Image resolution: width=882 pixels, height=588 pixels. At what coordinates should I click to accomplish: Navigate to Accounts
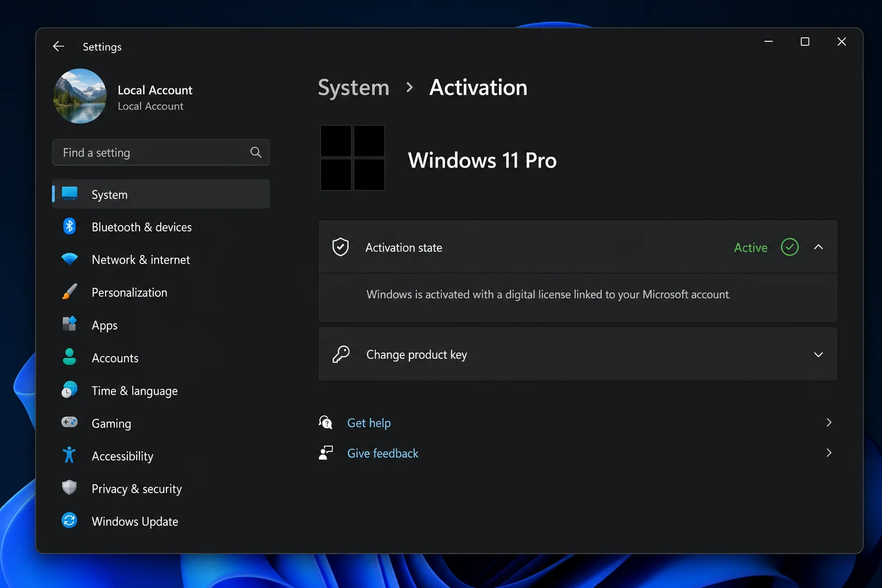coord(115,358)
